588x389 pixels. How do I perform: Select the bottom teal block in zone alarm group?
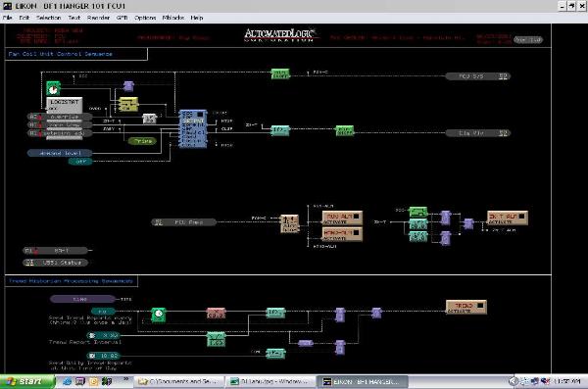click(417, 237)
